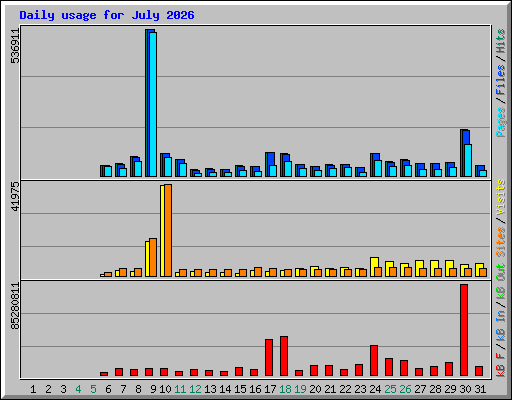
Task: Click green day 5 axis label
Action: coord(93,389)
